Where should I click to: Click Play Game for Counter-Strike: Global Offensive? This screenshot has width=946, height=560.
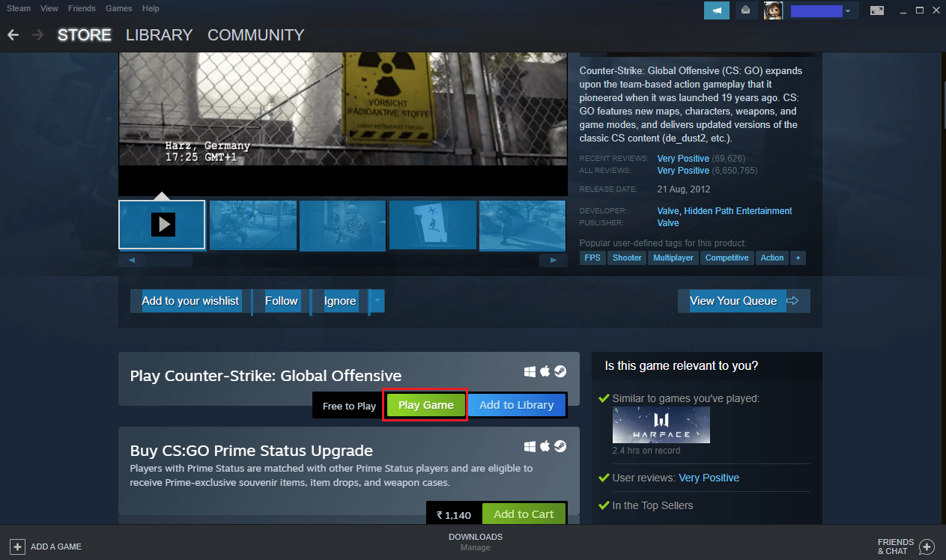(x=425, y=405)
